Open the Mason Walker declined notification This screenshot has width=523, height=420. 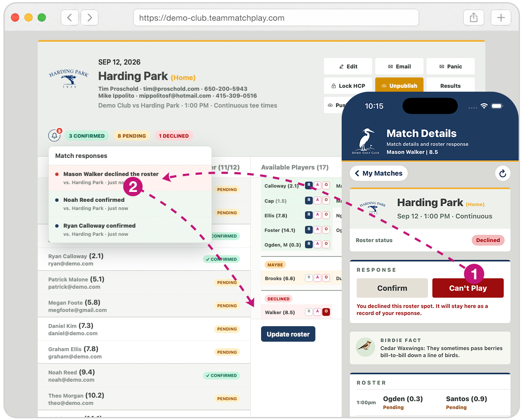click(x=130, y=178)
